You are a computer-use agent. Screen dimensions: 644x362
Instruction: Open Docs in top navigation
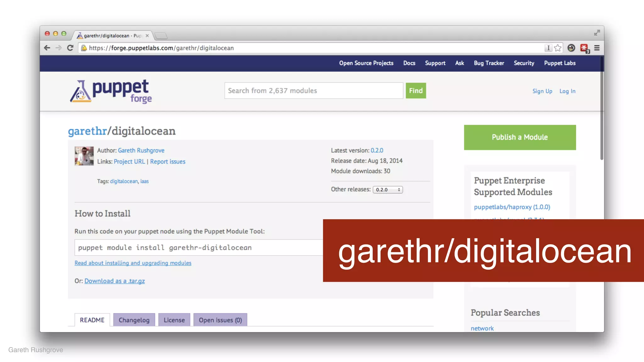pos(409,63)
